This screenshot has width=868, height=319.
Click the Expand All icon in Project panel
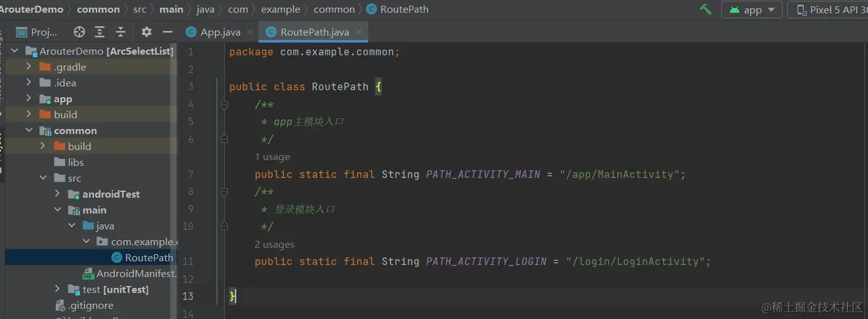point(100,32)
